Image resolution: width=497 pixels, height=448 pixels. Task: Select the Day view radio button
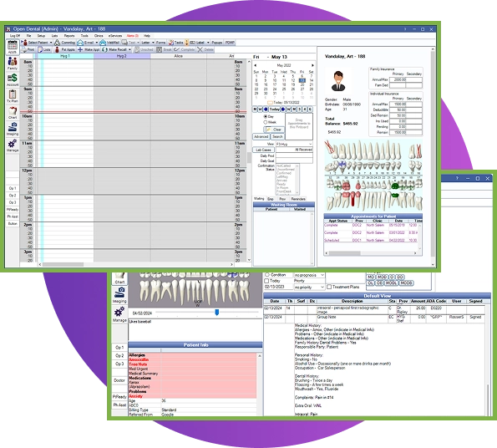266,117
